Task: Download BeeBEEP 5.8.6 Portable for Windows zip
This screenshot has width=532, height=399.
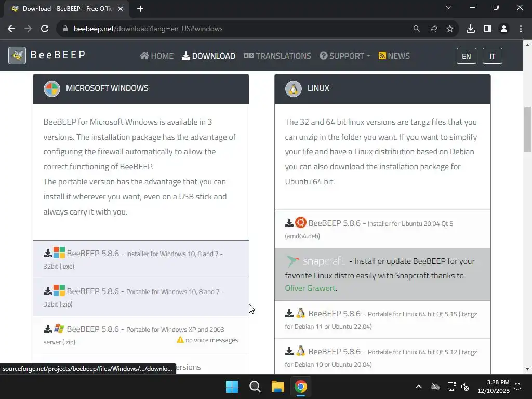Action: pos(141,298)
